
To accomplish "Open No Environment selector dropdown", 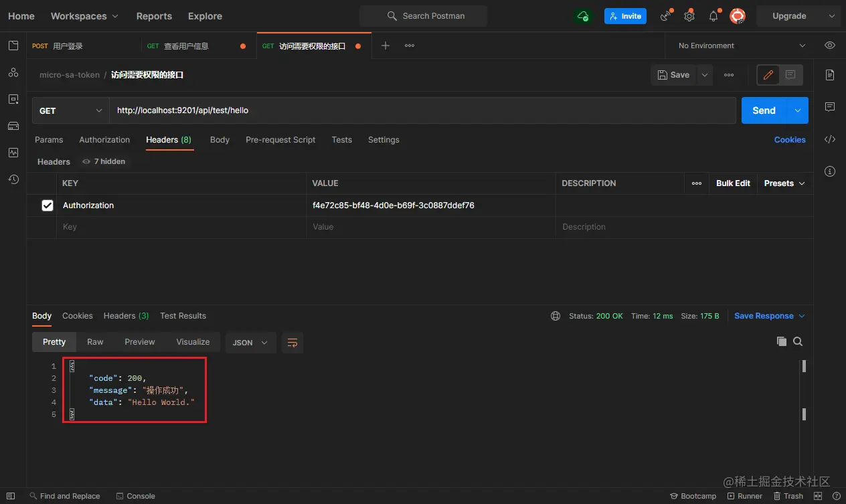I will (x=742, y=46).
